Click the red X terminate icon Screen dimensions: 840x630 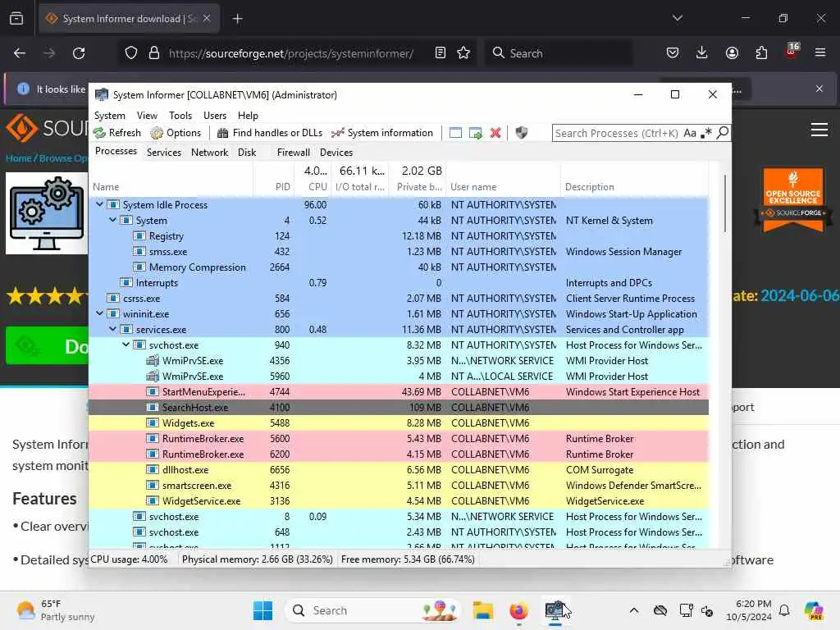pos(495,133)
